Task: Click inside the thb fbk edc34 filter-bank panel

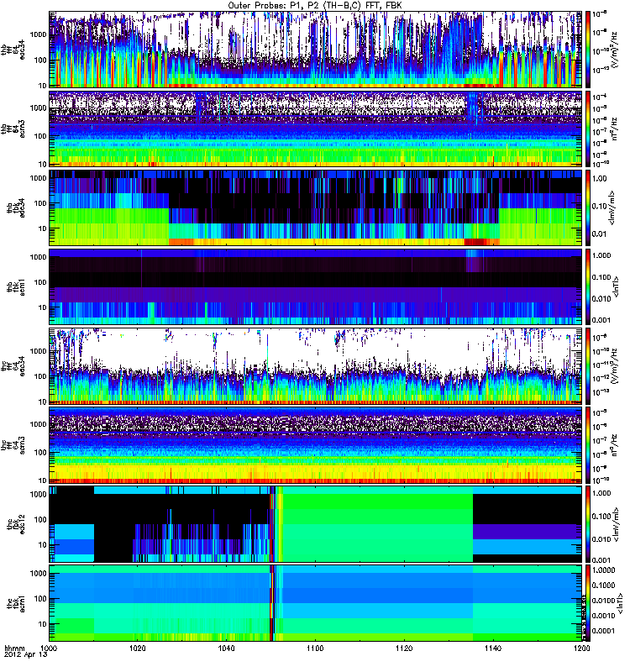Action: click(316, 207)
